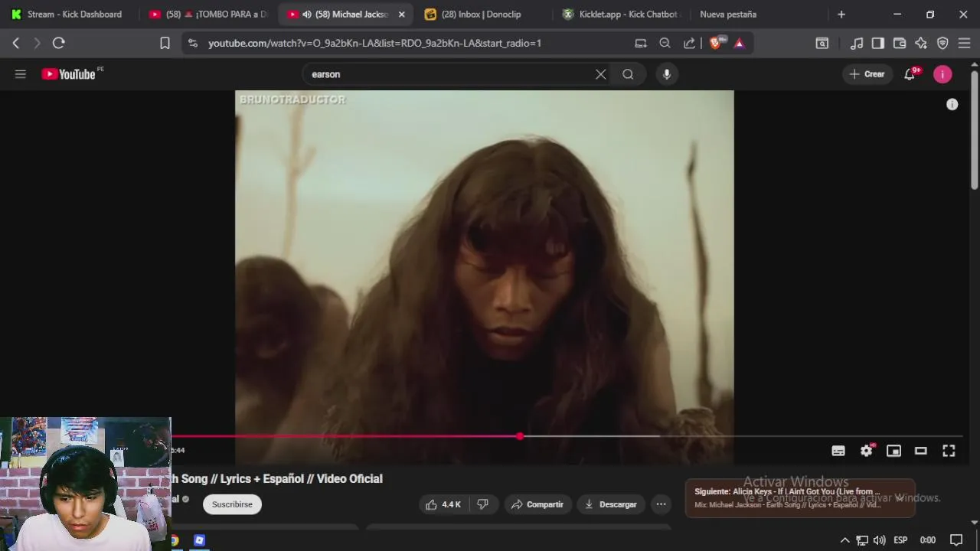Reload the current page
980x551 pixels.
click(58, 43)
